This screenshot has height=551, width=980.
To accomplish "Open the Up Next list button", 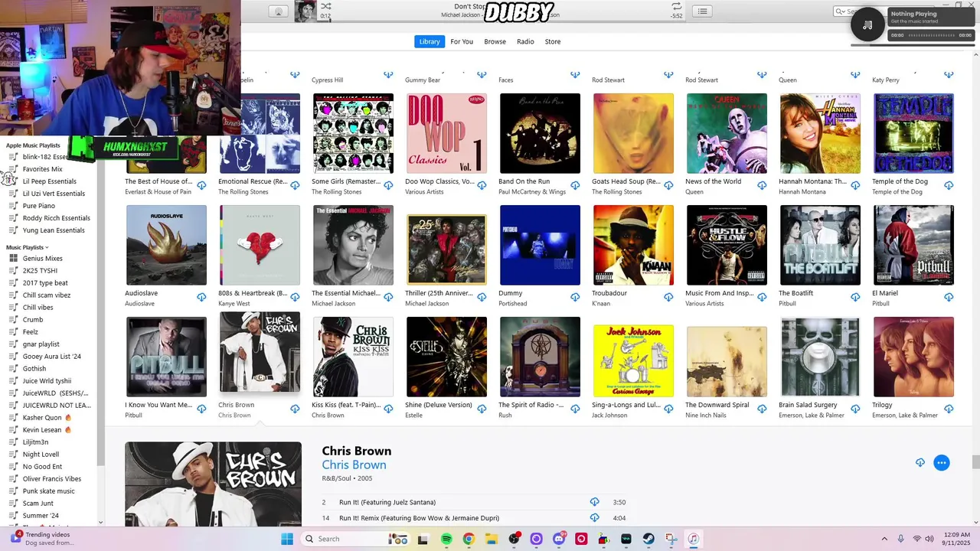I will [x=702, y=11].
